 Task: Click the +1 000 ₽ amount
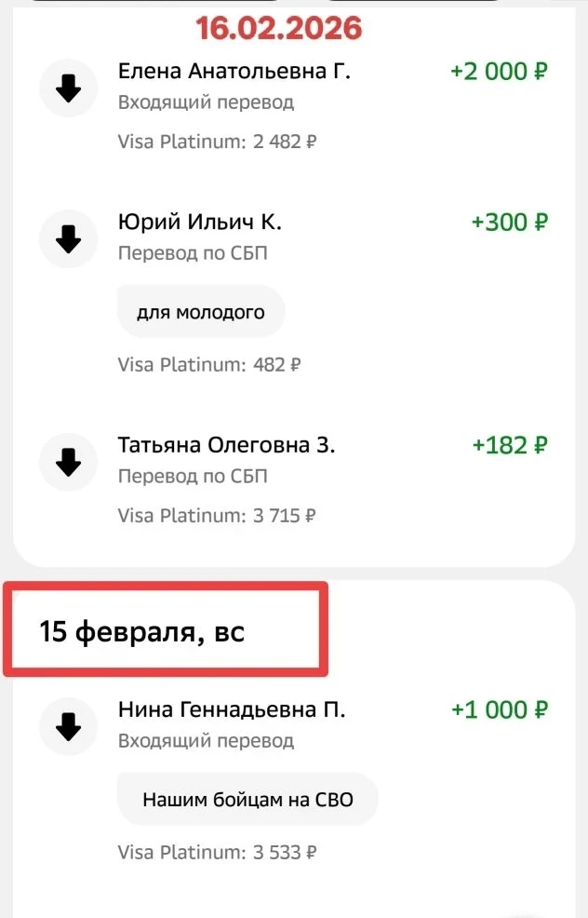click(x=499, y=709)
